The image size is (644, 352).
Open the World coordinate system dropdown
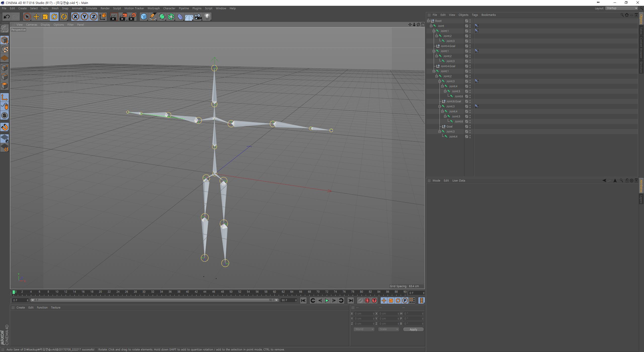364,329
